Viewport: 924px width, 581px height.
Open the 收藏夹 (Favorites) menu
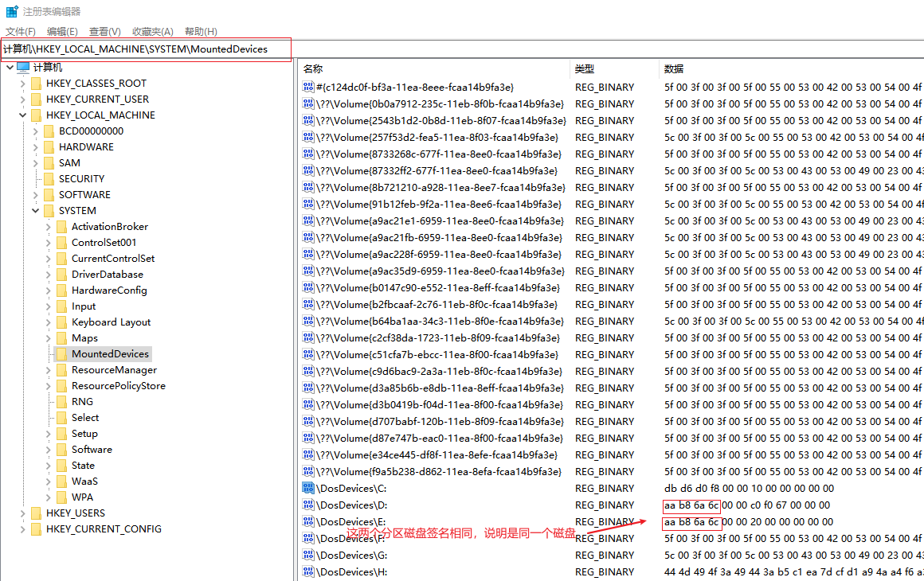point(151,31)
